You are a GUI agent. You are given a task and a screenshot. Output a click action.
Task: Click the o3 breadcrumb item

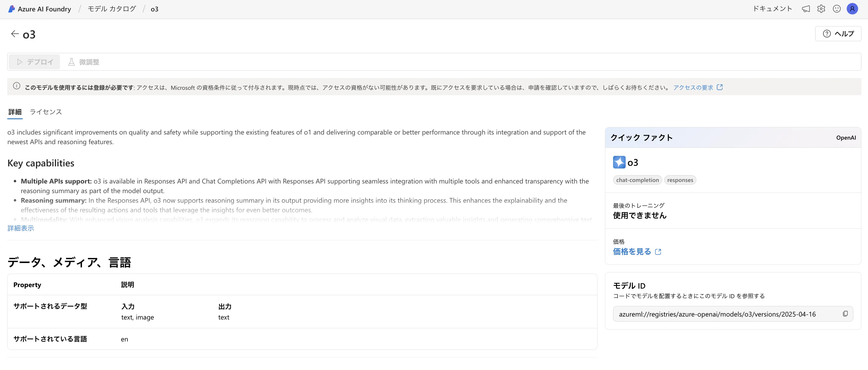coord(154,9)
